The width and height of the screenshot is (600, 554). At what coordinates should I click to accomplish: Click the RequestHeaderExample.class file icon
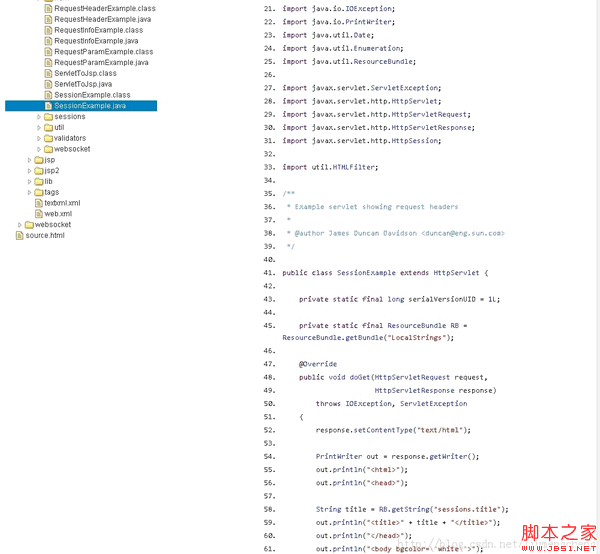[x=48, y=8]
